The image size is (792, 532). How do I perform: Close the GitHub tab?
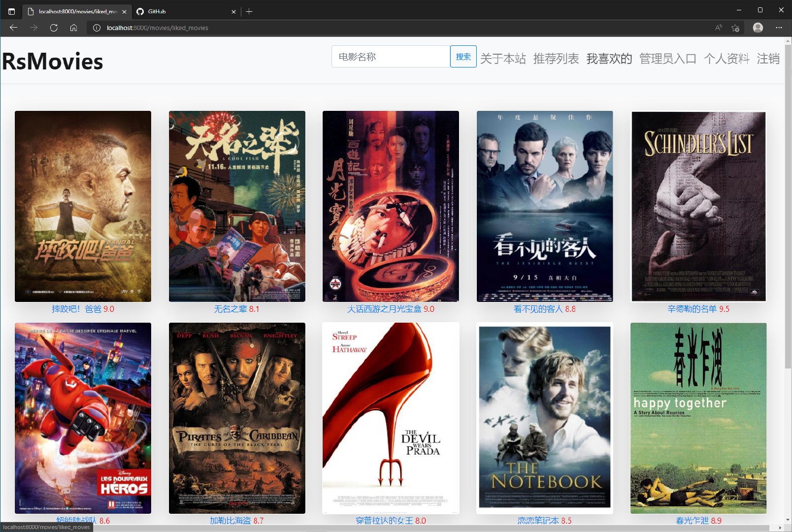[x=233, y=11]
